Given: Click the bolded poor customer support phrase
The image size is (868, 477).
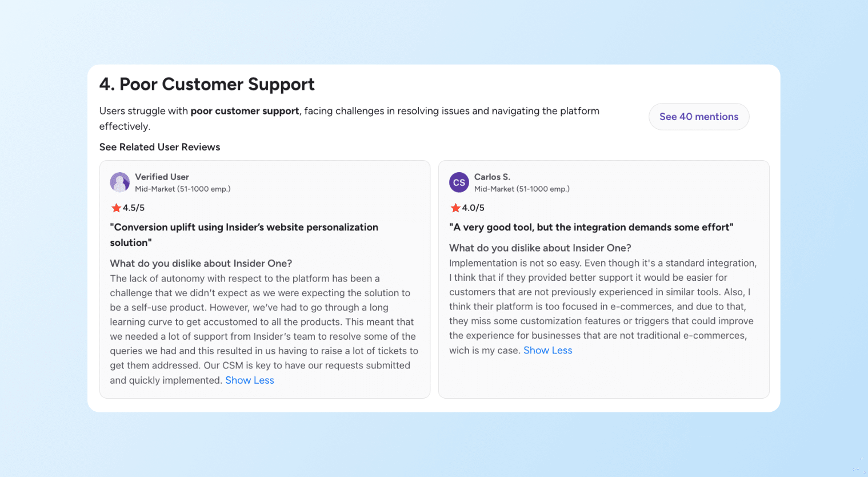Looking at the screenshot, I should 245,111.
